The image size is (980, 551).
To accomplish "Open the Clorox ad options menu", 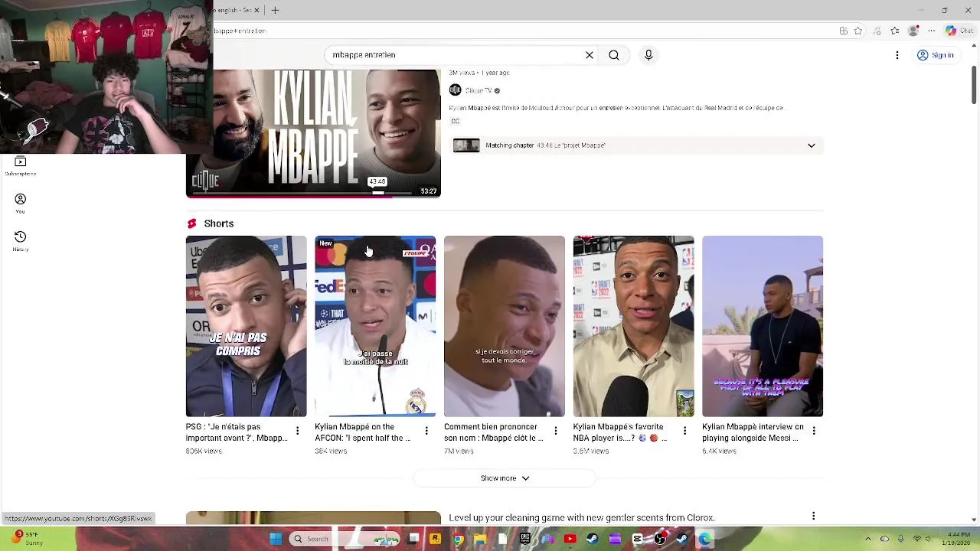I will point(813,517).
